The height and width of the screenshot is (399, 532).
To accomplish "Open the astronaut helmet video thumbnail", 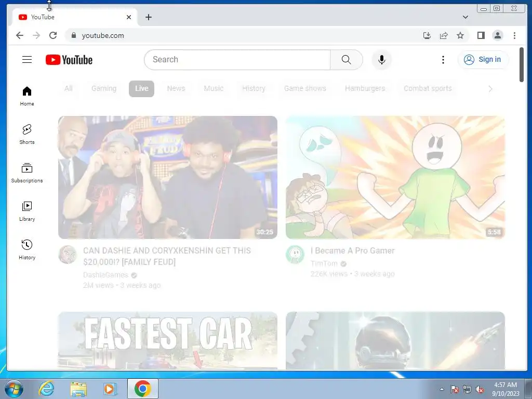I will 395,341.
